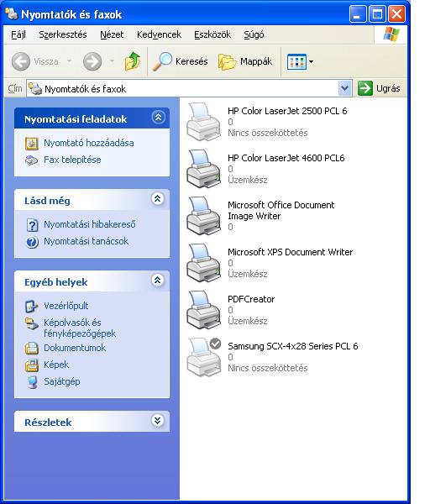The height and width of the screenshot is (504, 430).
Task: Click the Nyomtatási feladatok panel title
Action: pyautogui.click(x=76, y=119)
